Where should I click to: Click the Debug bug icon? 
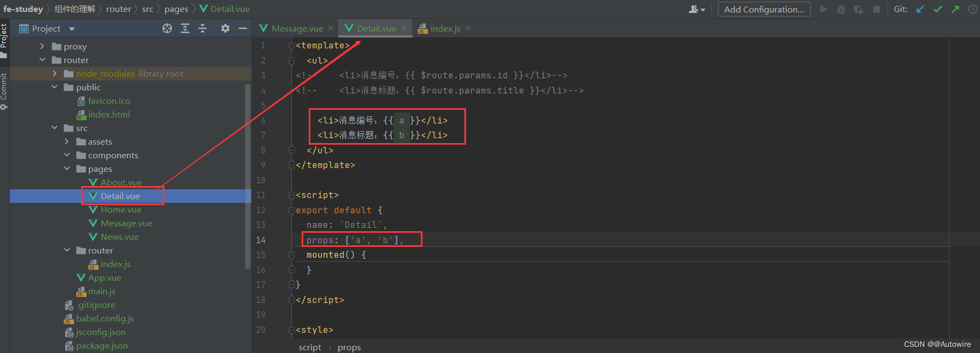[x=841, y=9]
